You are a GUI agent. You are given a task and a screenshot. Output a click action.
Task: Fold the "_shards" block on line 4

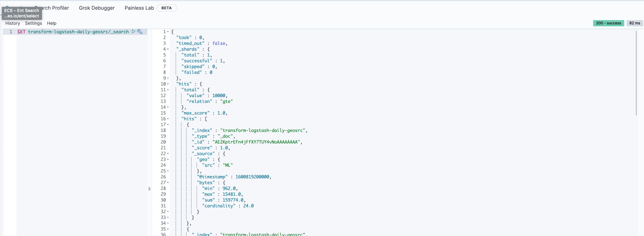[168, 49]
